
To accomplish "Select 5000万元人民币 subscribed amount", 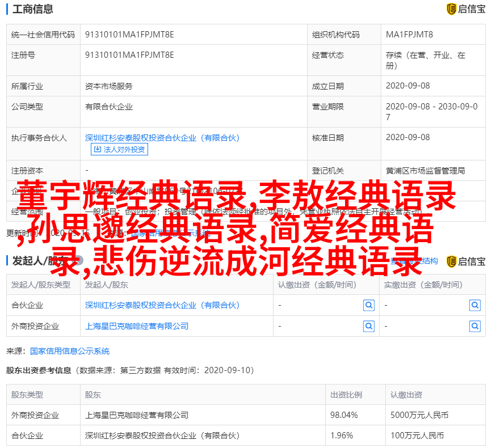I will tap(419, 415).
